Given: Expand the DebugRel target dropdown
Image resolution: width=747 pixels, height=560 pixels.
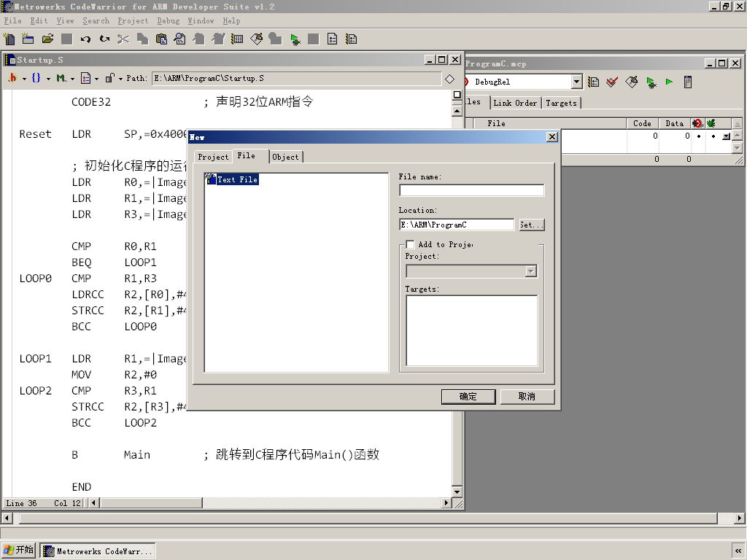Looking at the screenshot, I should click(x=576, y=82).
